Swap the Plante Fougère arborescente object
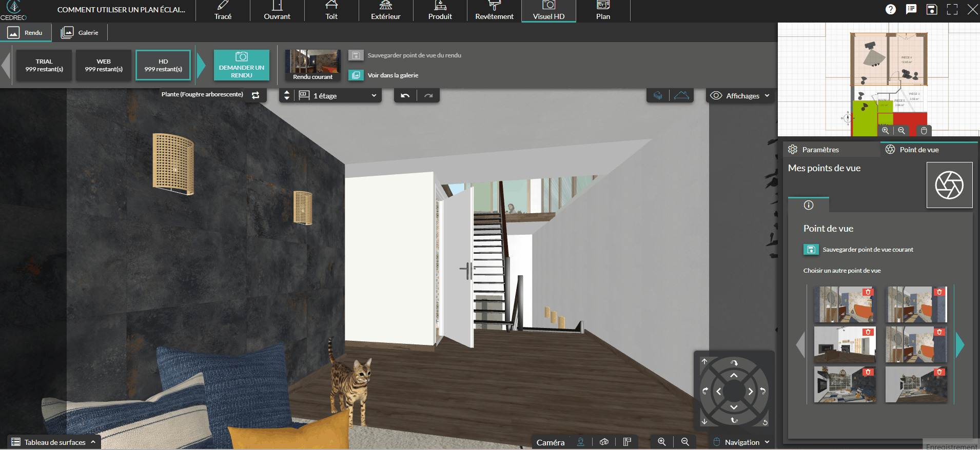980x450 pixels. coord(256,95)
